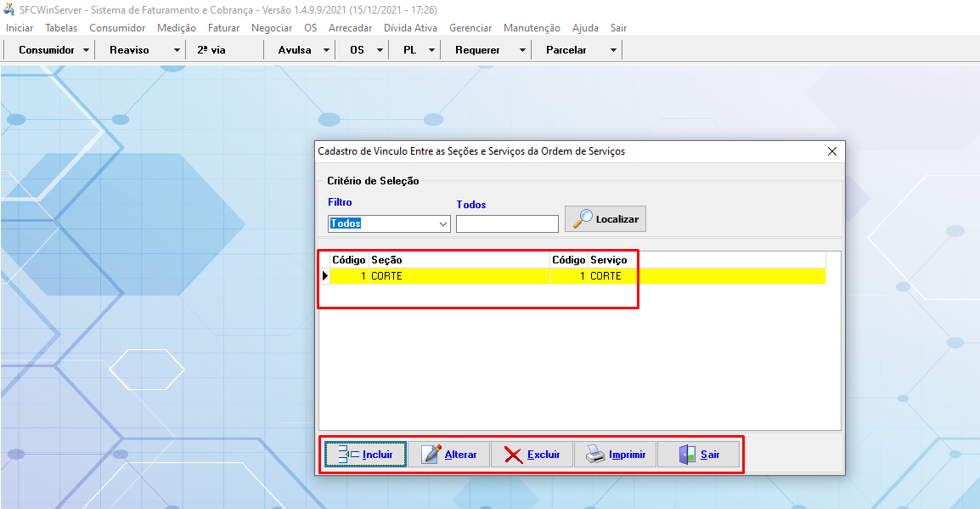Image resolution: width=980 pixels, height=509 pixels.
Task: Expand the Consumidor toolbar dropdown arrow
Action: coord(87,50)
